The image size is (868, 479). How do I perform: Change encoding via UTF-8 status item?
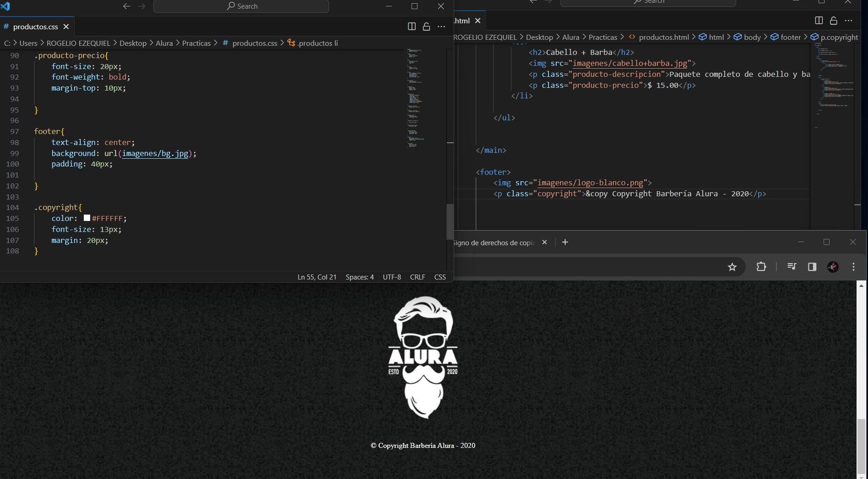(x=392, y=277)
